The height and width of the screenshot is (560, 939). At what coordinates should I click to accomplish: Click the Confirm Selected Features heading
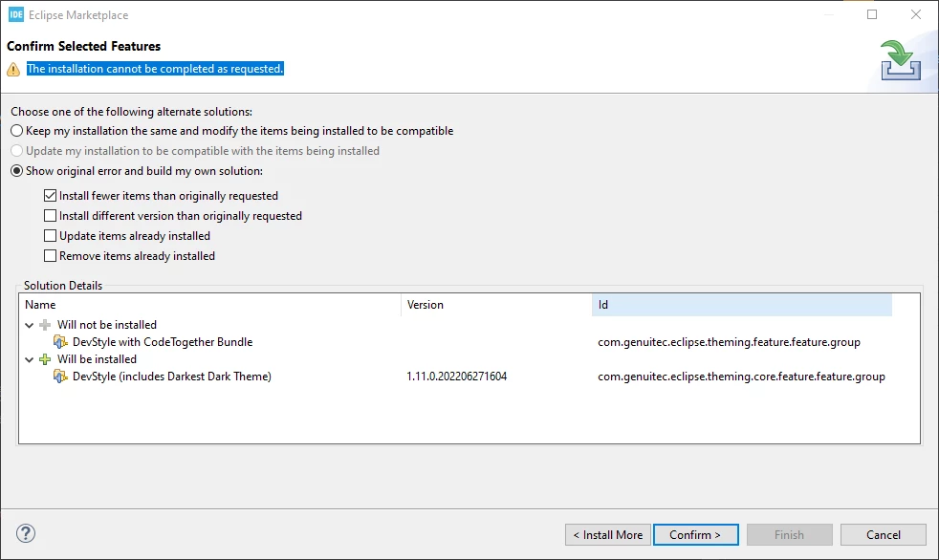coord(84,46)
